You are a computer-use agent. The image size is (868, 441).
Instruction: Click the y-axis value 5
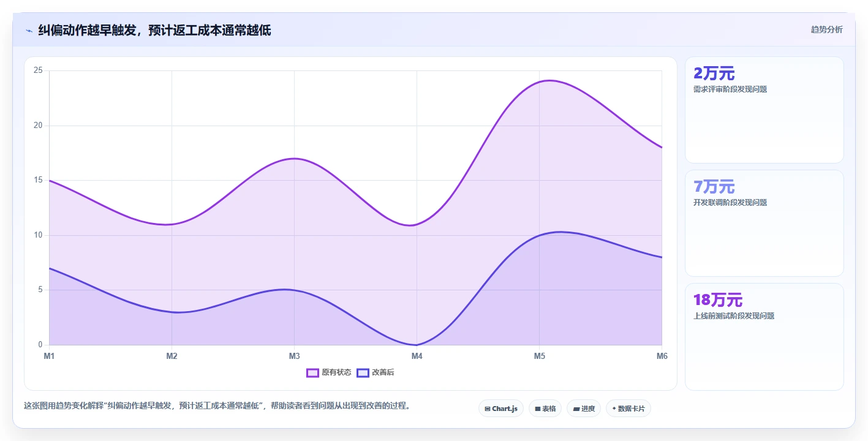tap(40, 290)
